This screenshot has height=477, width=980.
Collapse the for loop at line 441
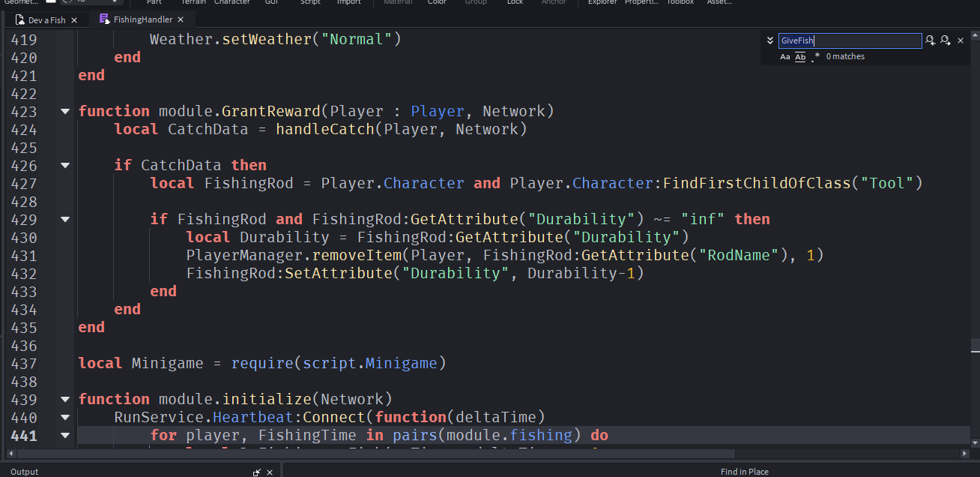[x=65, y=436]
